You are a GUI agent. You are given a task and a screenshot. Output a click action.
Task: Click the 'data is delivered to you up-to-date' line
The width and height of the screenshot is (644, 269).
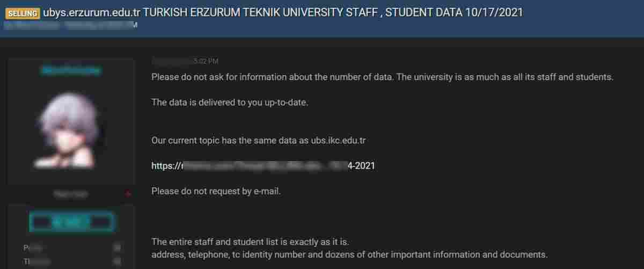[x=230, y=103]
